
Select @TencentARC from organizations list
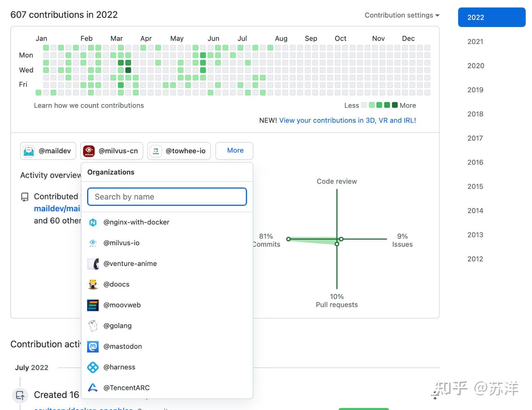coord(167,388)
